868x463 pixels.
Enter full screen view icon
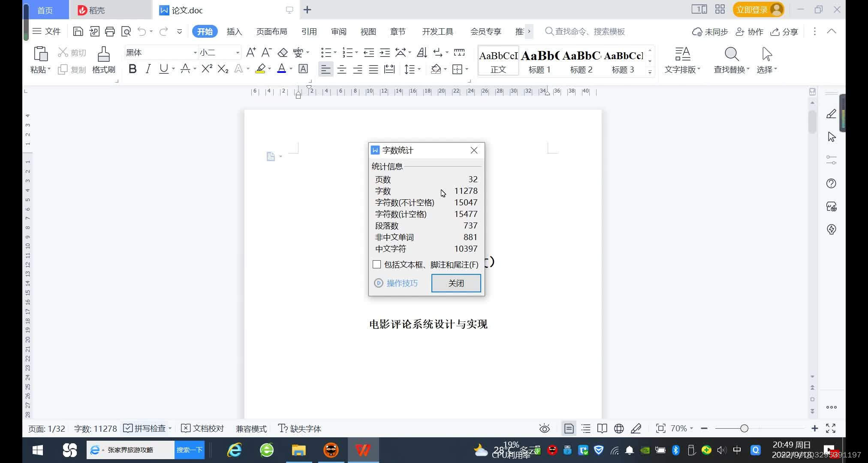click(x=831, y=428)
